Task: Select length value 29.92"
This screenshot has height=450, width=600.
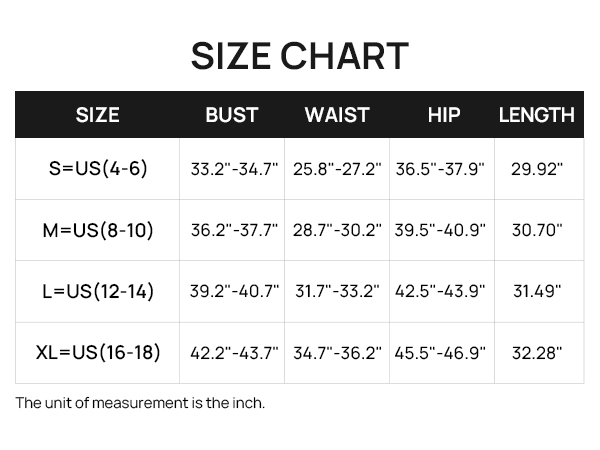Action: click(x=537, y=169)
